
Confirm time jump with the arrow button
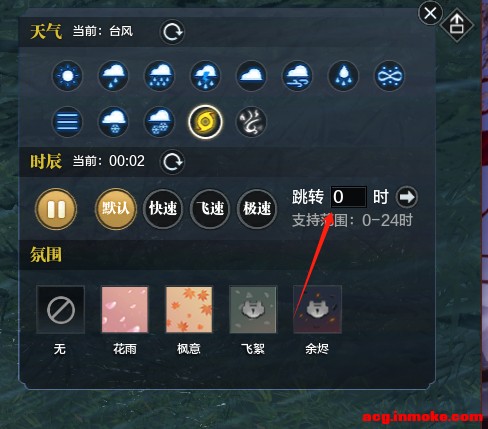407,197
